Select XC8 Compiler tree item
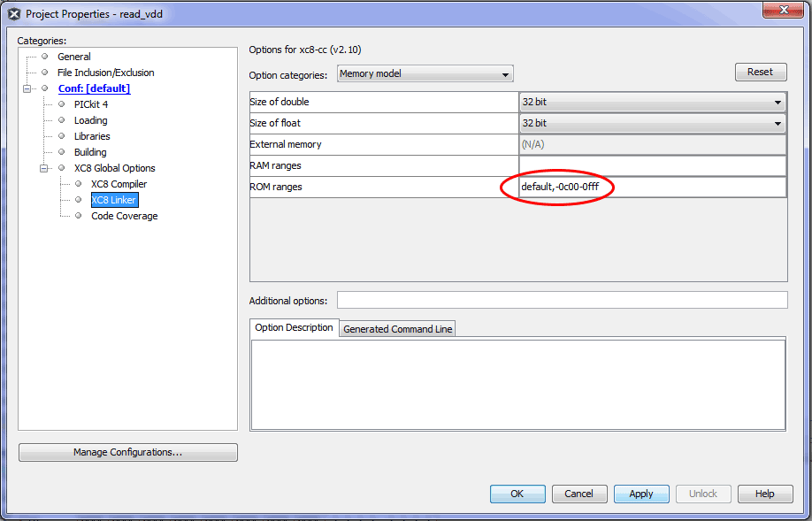 [119, 184]
